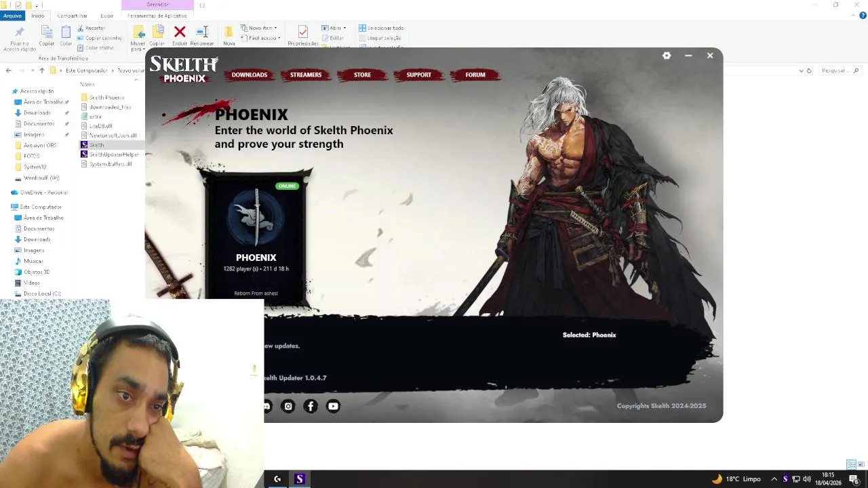Go back with Explorer back arrow
868x488 pixels.
8,70
